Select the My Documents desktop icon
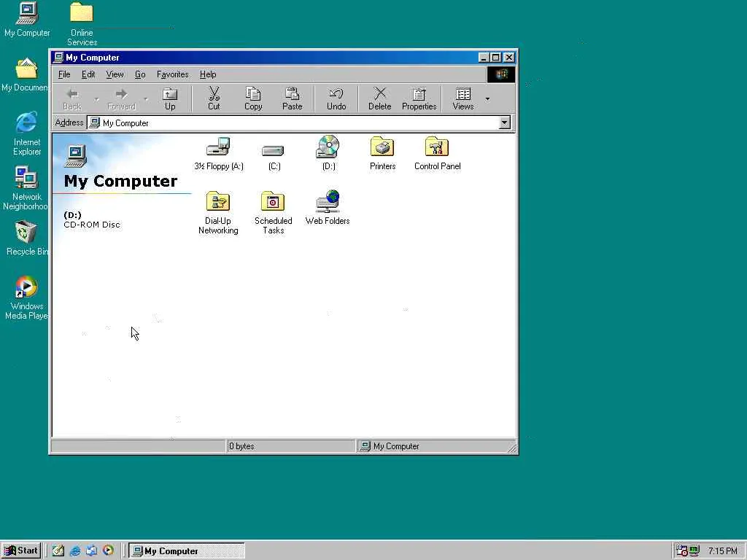The height and width of the screenshot is (560, 747). [x=25, y=75]
